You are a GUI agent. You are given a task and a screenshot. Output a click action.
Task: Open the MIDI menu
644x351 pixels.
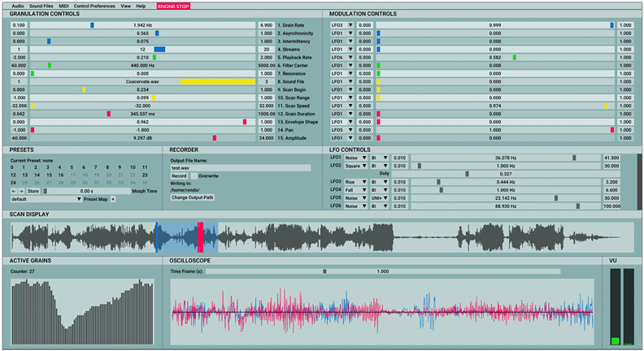63,6
